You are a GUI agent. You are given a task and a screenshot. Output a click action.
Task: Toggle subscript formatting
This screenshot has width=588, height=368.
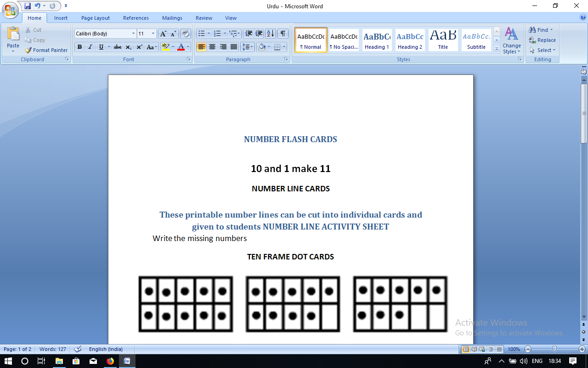(x=129, y=47)
